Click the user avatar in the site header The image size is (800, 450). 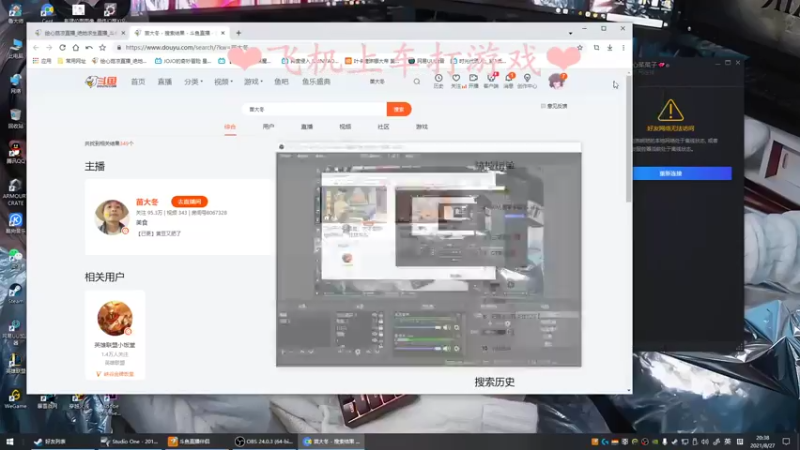tap(556, 81)
